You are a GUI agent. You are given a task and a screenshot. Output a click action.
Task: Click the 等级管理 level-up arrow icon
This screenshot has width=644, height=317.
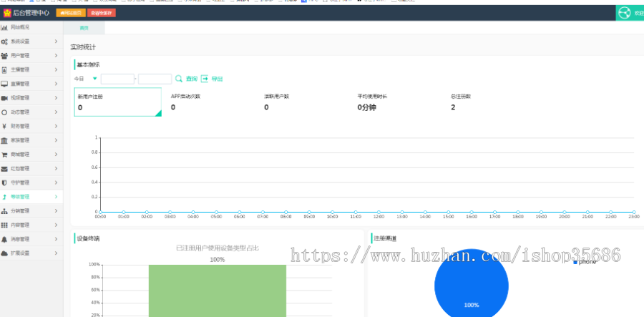coord(4,197)
